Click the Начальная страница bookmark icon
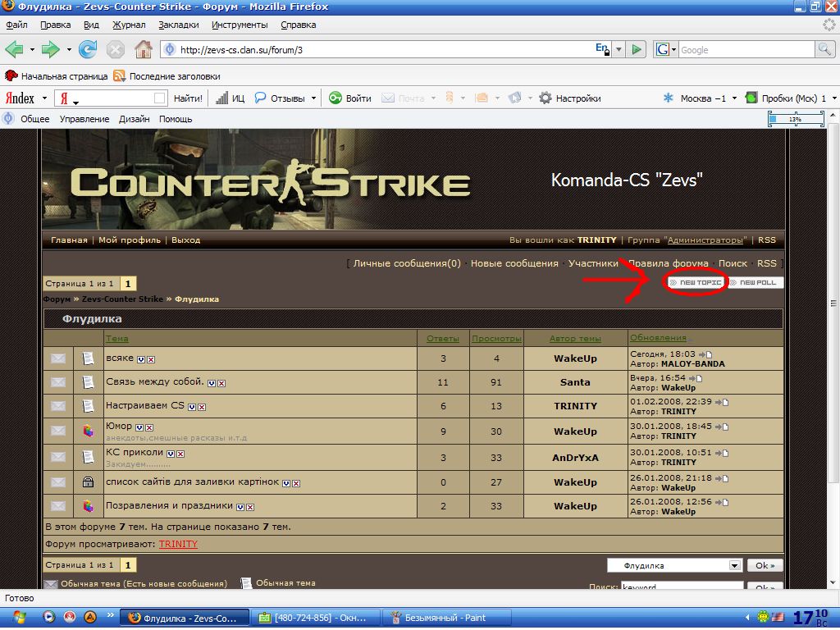The image size is (840, 630). click(11, 76)
